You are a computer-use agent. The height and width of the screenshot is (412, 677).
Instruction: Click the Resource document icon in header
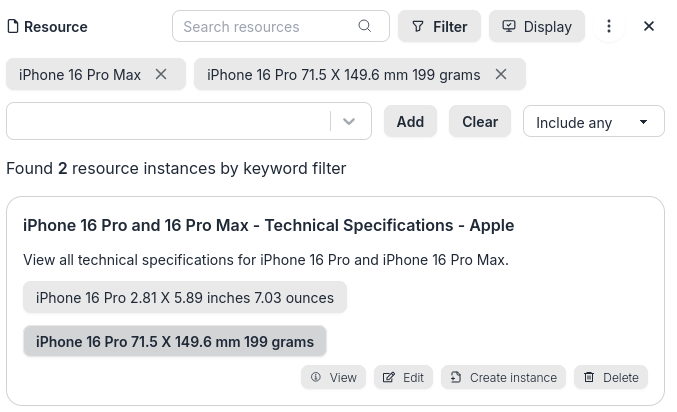point(13,27)
